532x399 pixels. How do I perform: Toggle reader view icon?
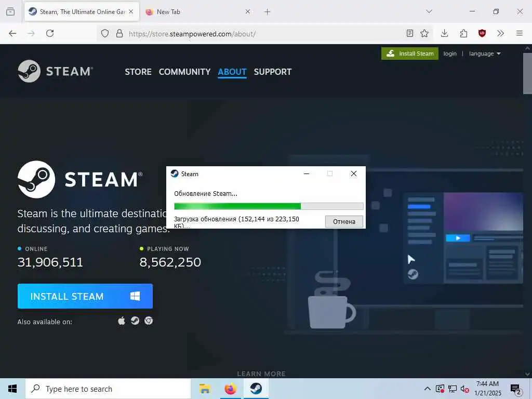click(410, 33)
